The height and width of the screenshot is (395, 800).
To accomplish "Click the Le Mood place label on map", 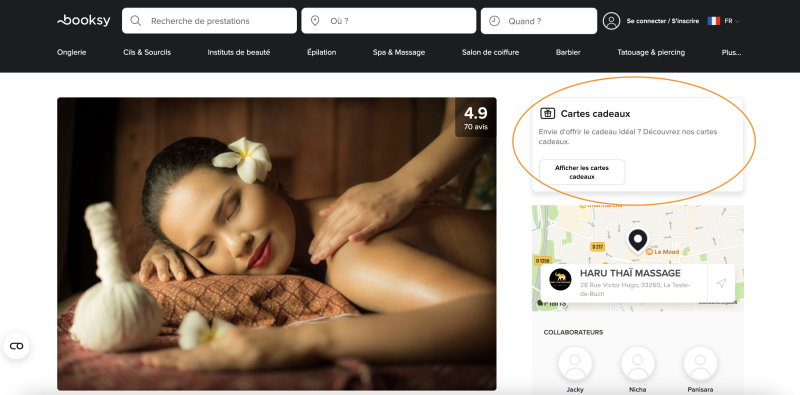I will tap(662, 252).
